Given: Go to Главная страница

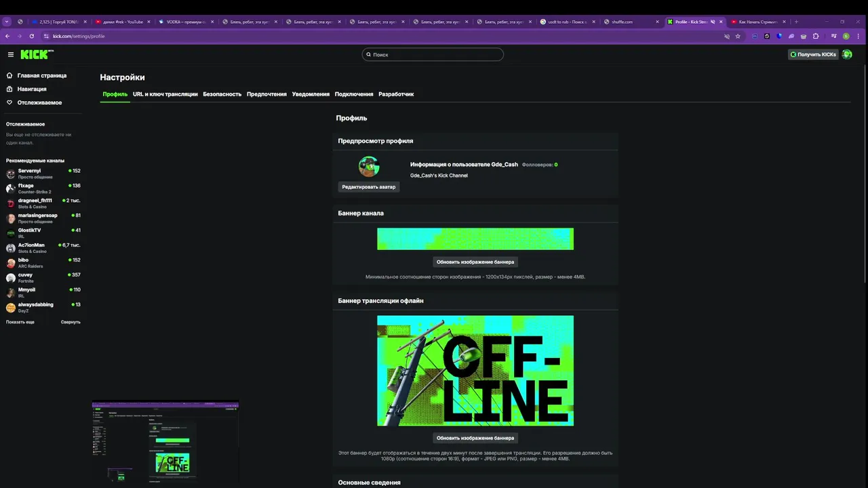Looking at the screenshot, I should [42, 75].
